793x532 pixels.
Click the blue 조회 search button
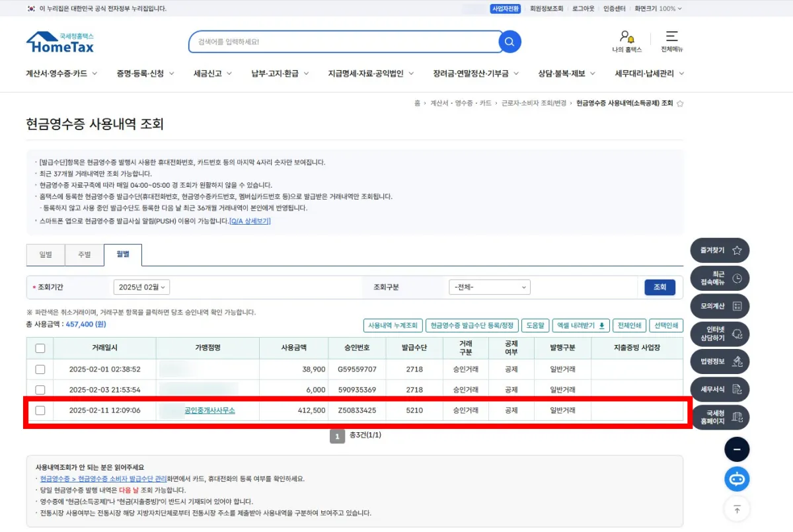pyautogui.click(x=660, y=287)
